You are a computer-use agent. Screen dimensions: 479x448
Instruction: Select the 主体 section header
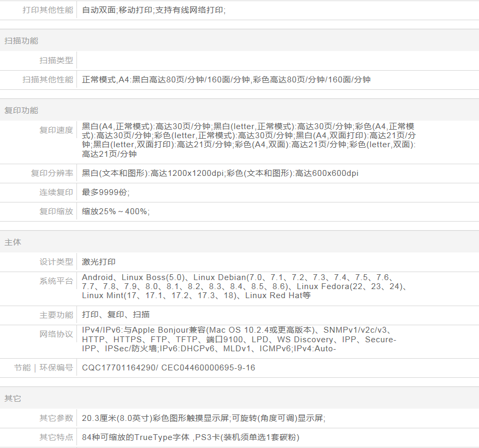click(13, 242)
